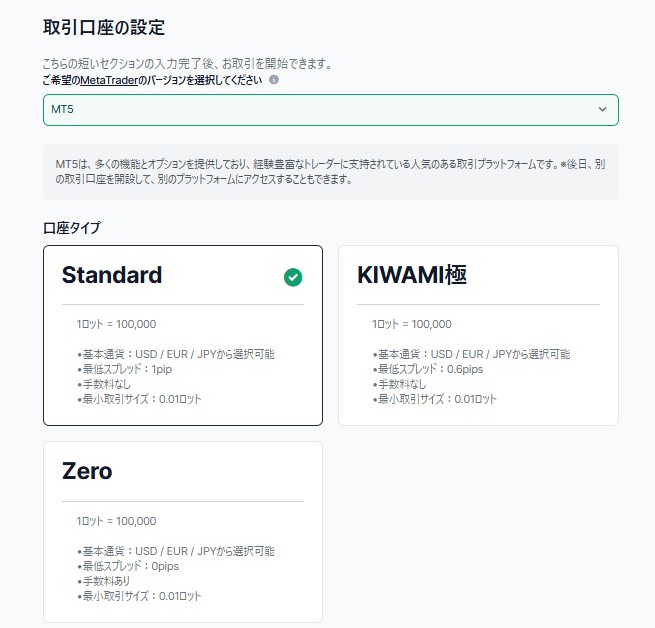Click the こちらの短いセクション intro sentence
Screen dimensions: 655x628
tap(188, 64)
